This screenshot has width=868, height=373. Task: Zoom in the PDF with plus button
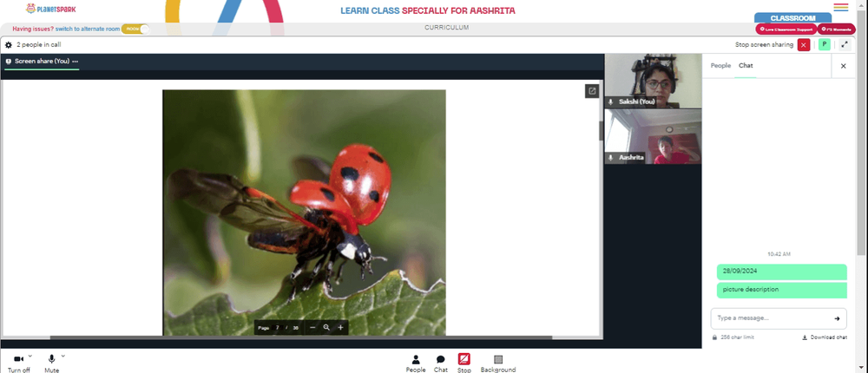(340, 328)
